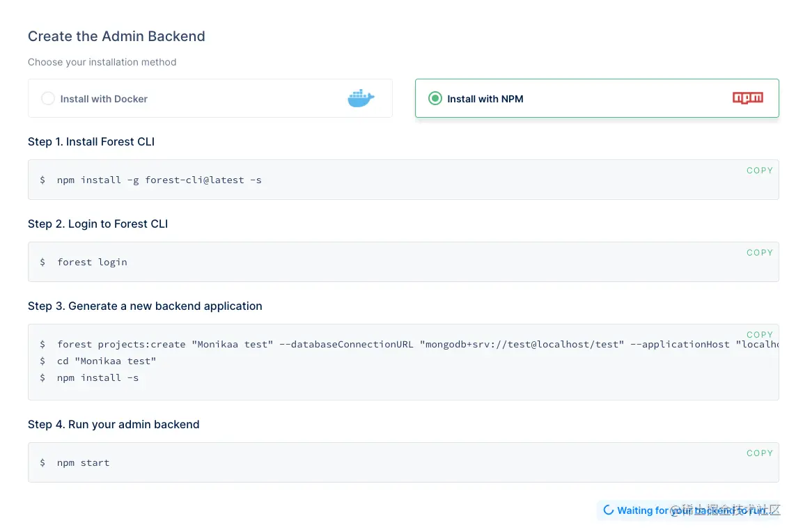The width and height of the screenshot is (796, 532).
Task: Copy the projects:create command block
Action: [x=760, y=334]
